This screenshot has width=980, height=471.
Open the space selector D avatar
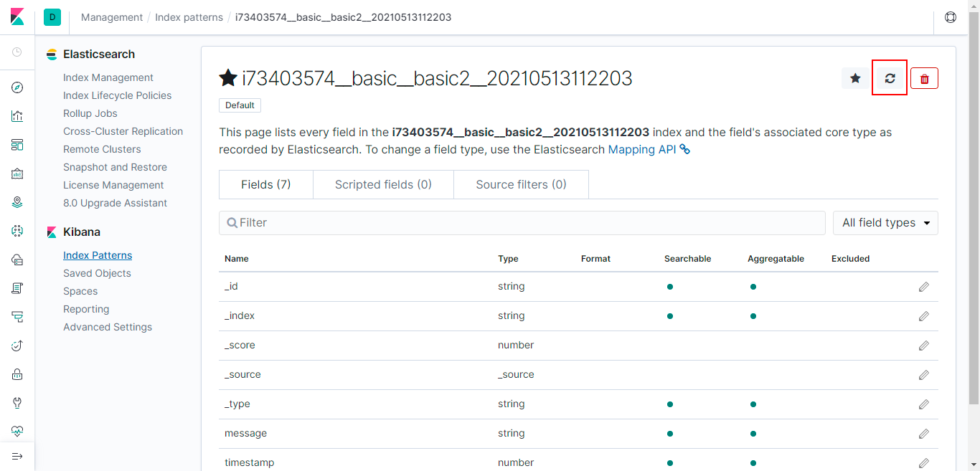pos(52,17)
